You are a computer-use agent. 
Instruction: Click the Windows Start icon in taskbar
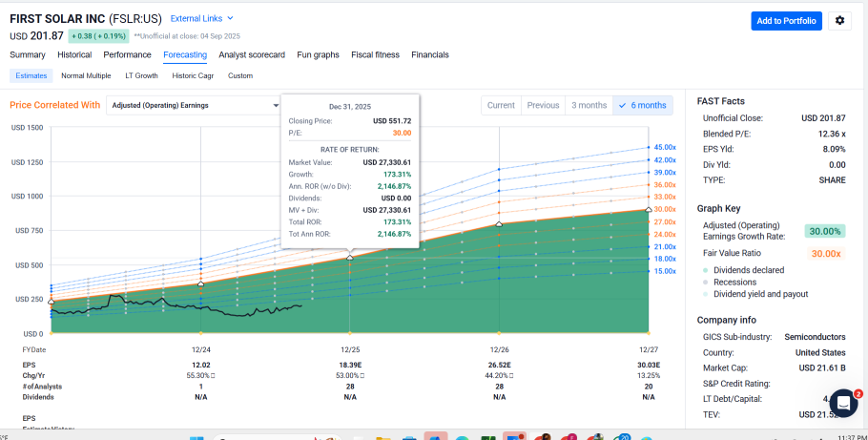196,438
